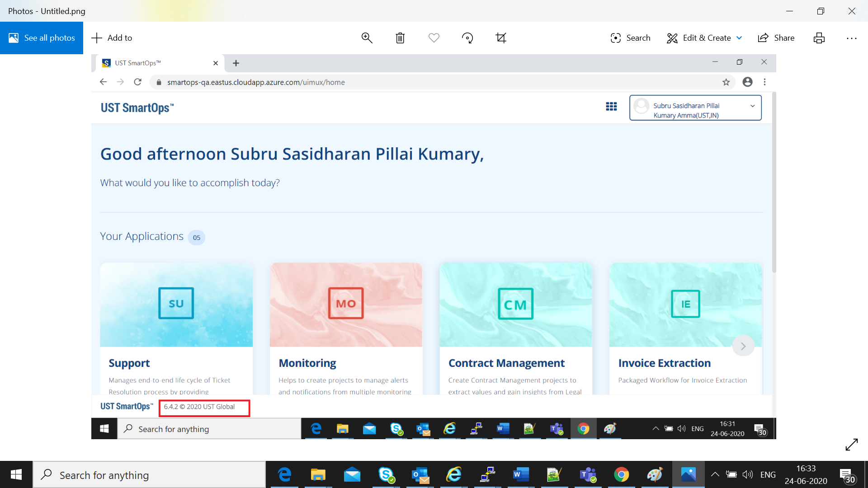This screenshot has height=488, width=868.
Task: Open the Chrome profile avatar icon
Action: tap(748, 82)
